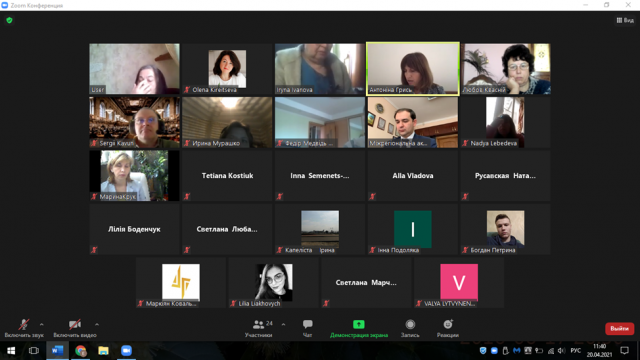Select Лілія Боденчук's tile

134,229
